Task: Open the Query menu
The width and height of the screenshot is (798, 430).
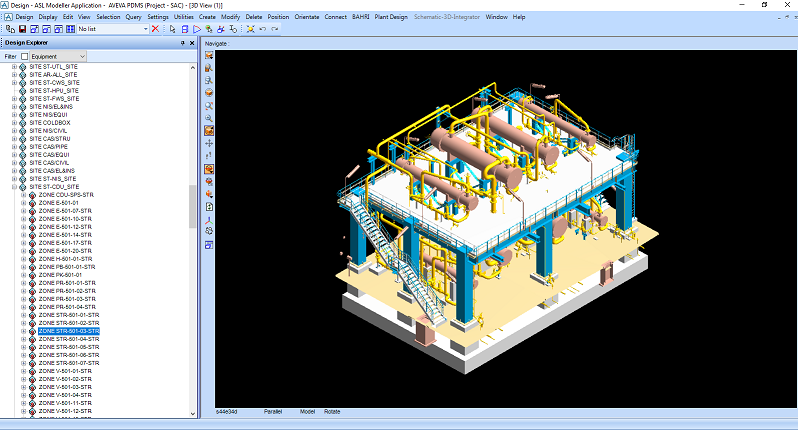Action: pyautogui.click(x=133, y=17)
